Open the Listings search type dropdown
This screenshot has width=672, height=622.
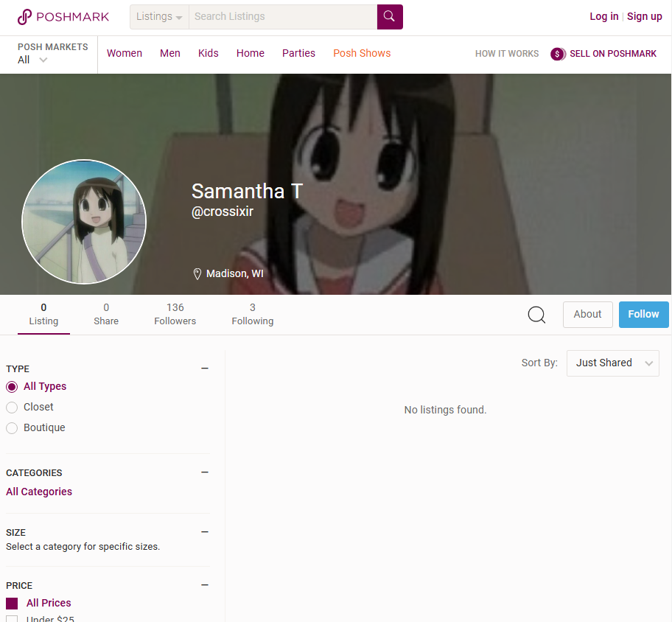click(159, 17)
